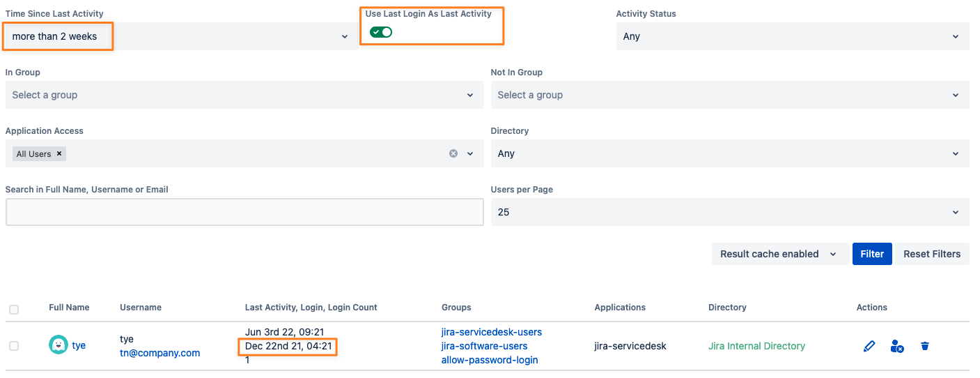Toggle Use Last Login As Last Activity

click(381, 32)
